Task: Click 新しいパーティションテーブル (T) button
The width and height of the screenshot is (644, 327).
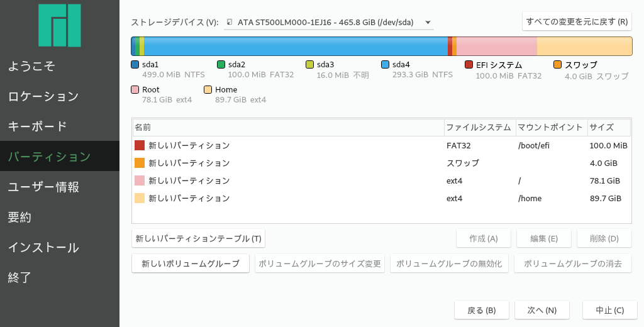Action: (x=198, y=238)
